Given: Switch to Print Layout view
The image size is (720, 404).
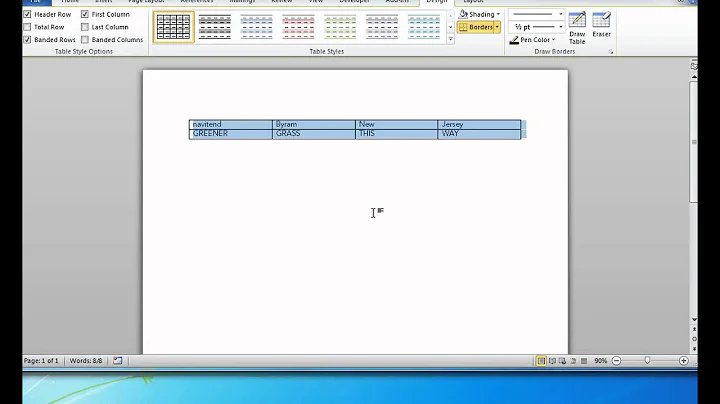Looking at the screenshot, I should [x=541, y=361].
